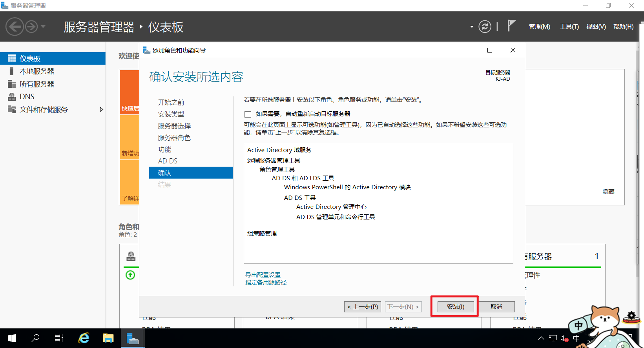Click the 取消 button in wizard
The width and height of the screenshot is (644, 348).
click(496, 307)
